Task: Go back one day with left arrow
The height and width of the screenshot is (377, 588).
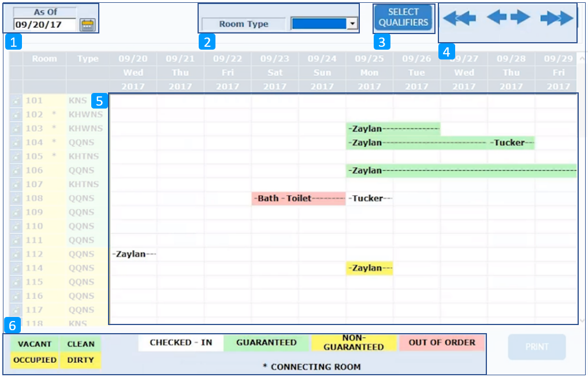Action: pos(496,17)
